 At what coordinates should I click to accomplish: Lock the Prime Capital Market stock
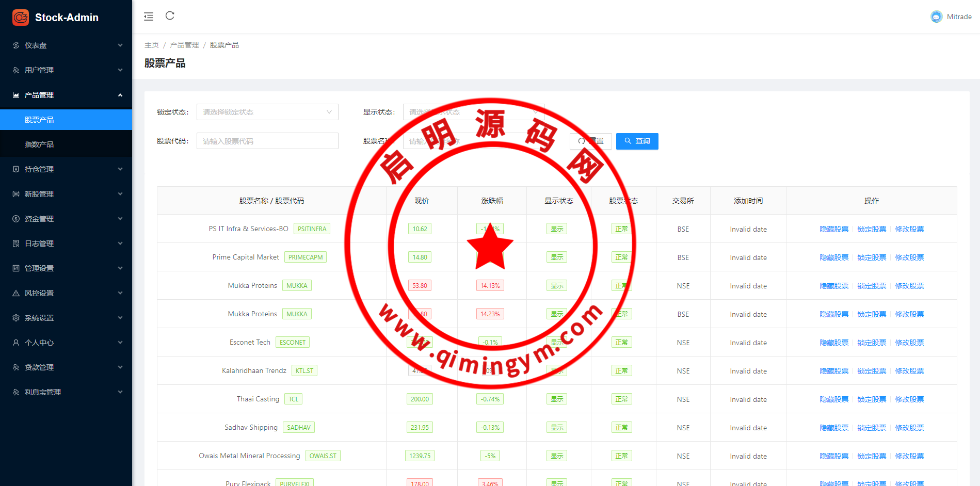pos(872,257)
